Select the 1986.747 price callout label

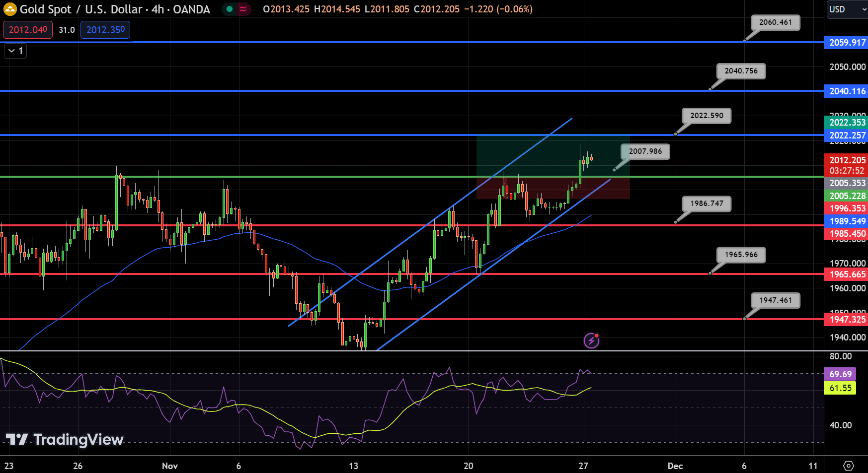pyautogui.click(x=707, y=203)
